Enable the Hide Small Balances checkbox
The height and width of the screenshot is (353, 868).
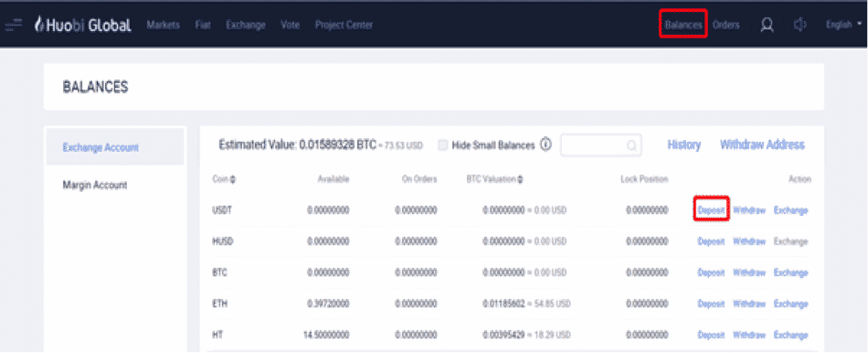(443, 145)
